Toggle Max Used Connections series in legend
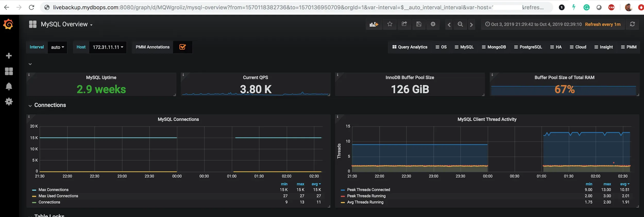The height and width of the screenshot is (217, 644). click(58, 196)
